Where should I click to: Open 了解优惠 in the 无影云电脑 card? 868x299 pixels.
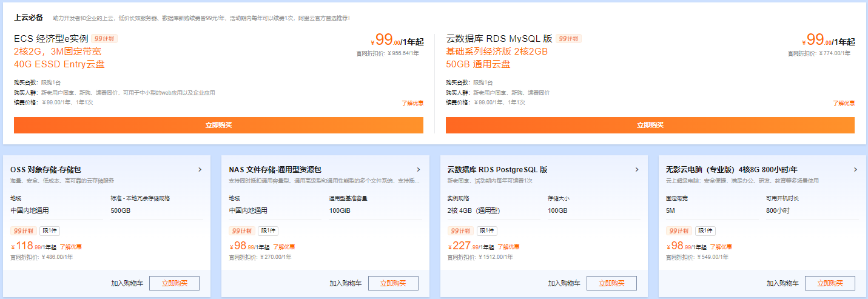[x=721, y=247]
